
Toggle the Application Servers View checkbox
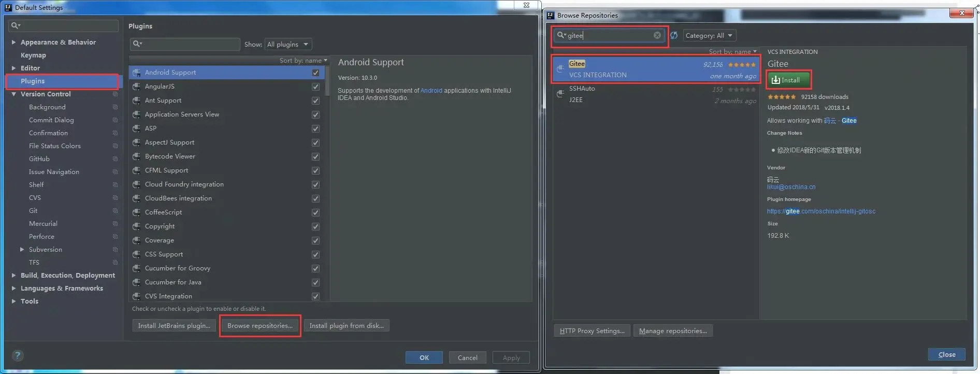click(x=315, y=114)
